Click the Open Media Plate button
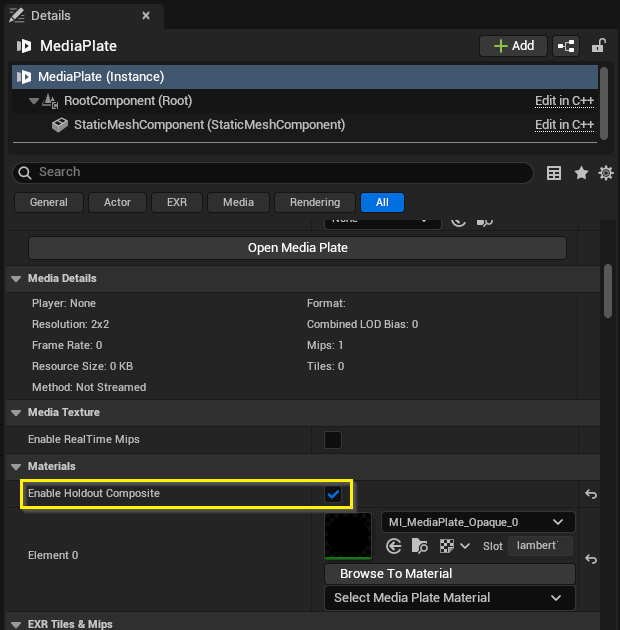 (x=297, y=248)
